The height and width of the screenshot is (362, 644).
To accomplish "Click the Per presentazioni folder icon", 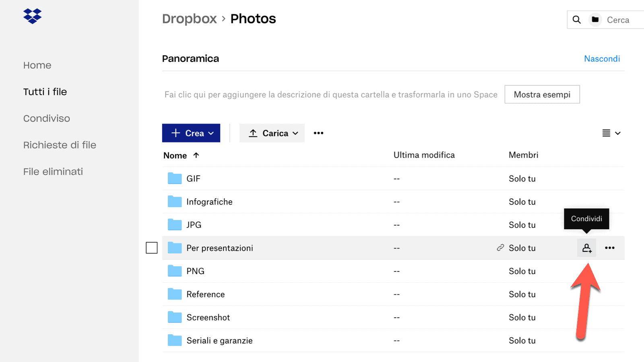I will 175,248.
